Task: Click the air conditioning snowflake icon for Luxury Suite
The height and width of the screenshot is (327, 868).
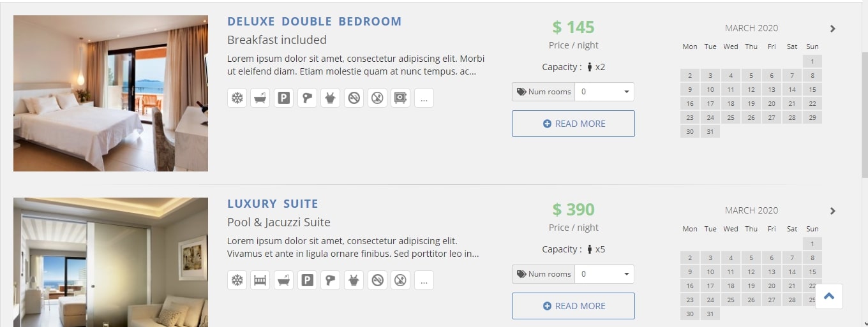Action: 237,280
